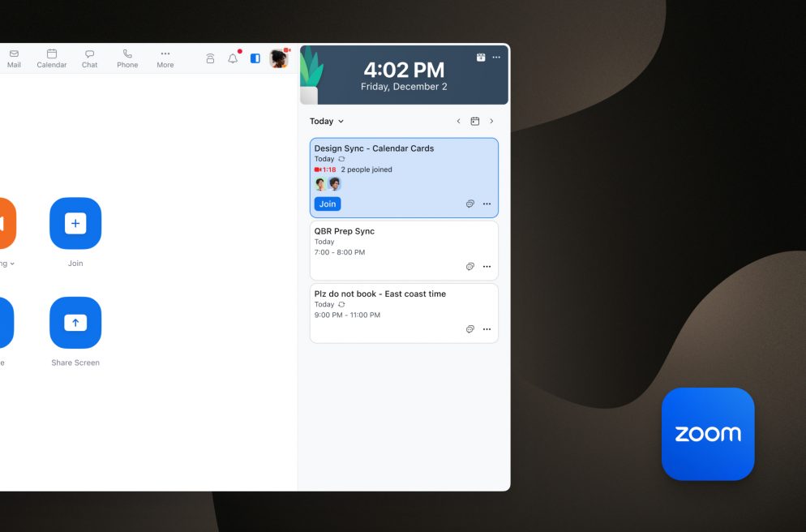The height and width of the screenshot is (532, 806).
Task: Switch to the Calendar tab
Action: pyautogui.click(x=52, y=58)
